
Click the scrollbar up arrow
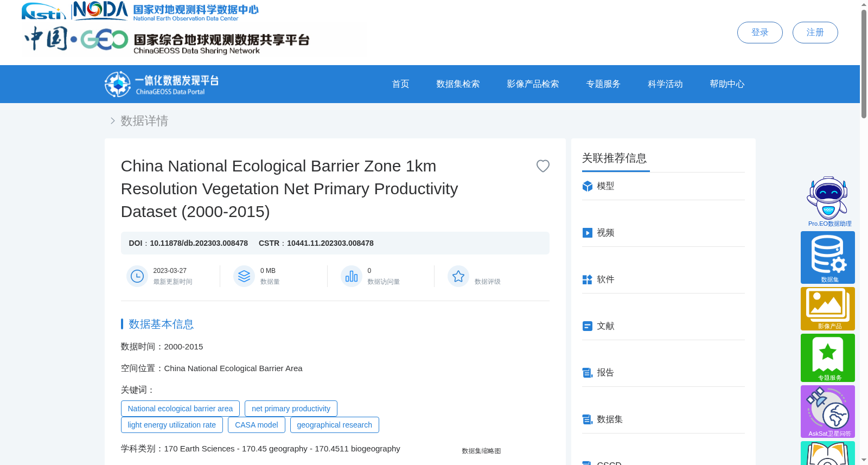click(864, 4)
